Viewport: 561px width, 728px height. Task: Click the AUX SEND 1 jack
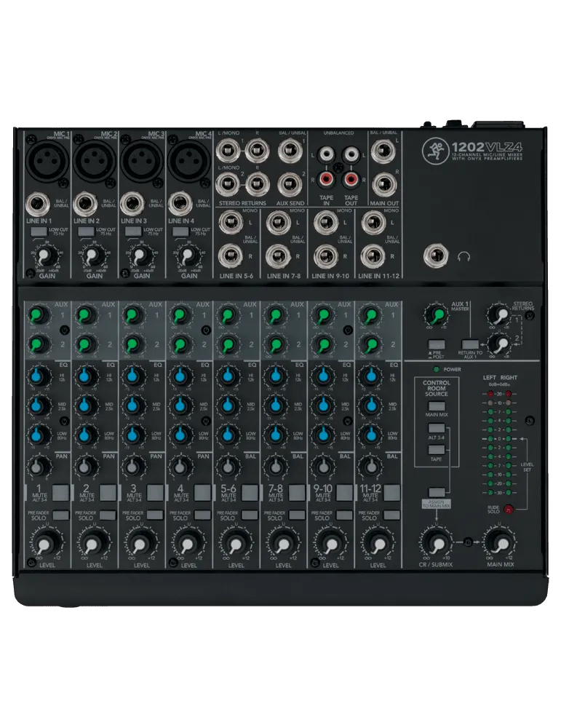(290, 150)
